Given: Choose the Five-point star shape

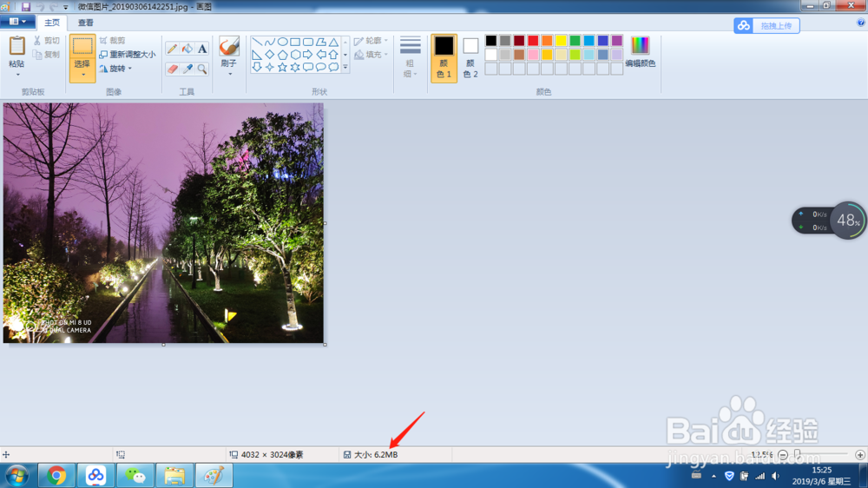Looking at the screenshot, I should click(282, 67).
